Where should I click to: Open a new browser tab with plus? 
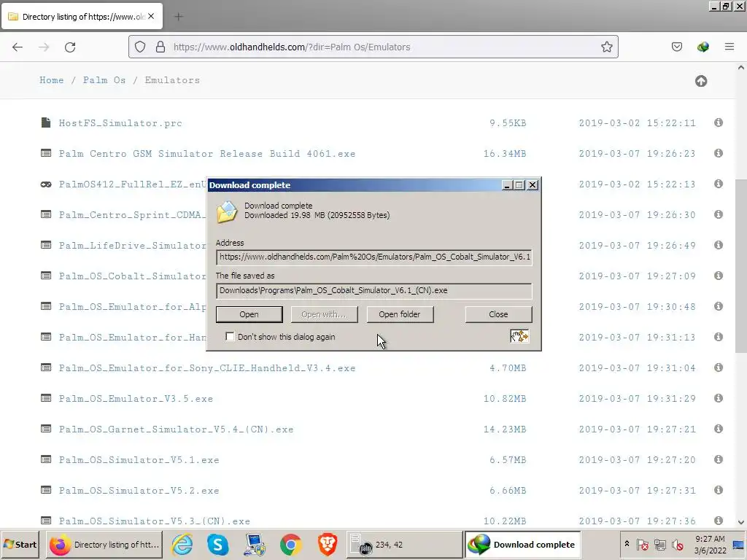point(179,17)
